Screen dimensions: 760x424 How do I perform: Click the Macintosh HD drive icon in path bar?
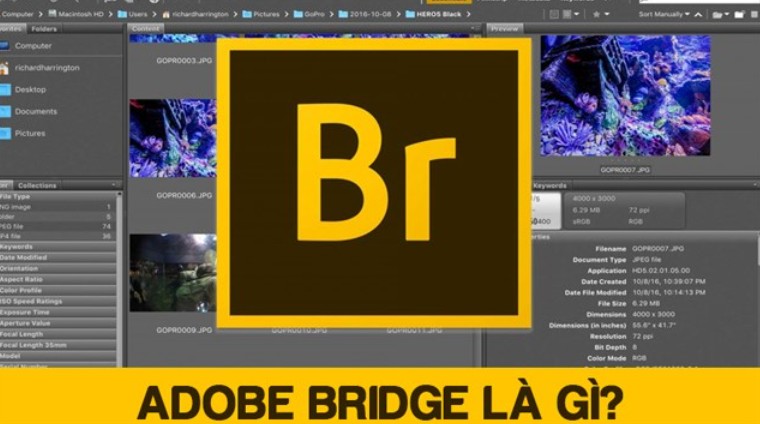click(52, 14)
